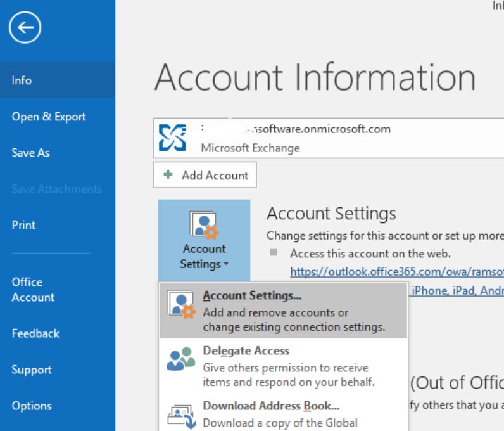Click the Add Account button
The image size is (504, 431).
[x=205, y=175]
